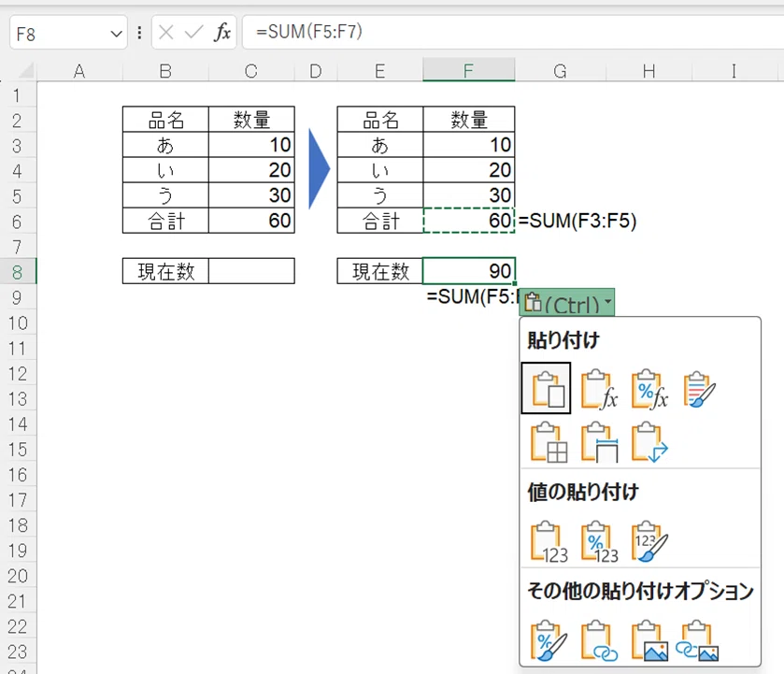Select row 8 header
This screenshot has width=784, height=674.
(x=18, y=272)
